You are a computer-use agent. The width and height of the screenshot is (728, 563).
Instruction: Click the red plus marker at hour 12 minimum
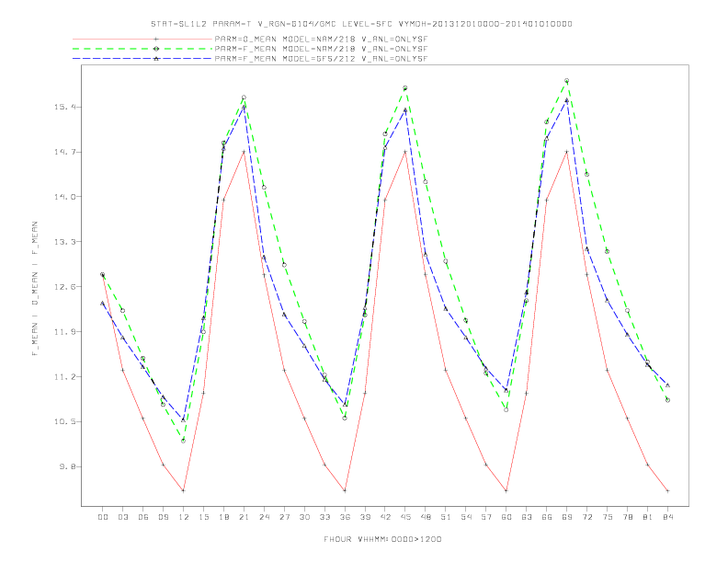184,490
